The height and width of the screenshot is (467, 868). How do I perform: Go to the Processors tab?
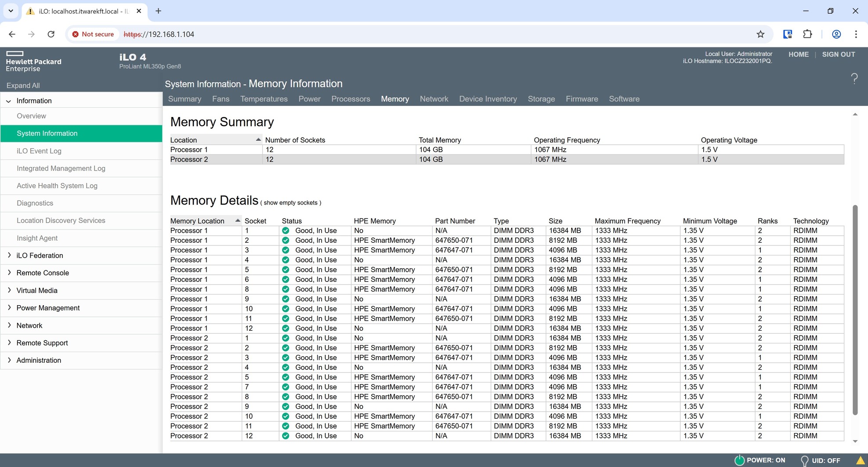pyautogui.click(x=351, y=99)
